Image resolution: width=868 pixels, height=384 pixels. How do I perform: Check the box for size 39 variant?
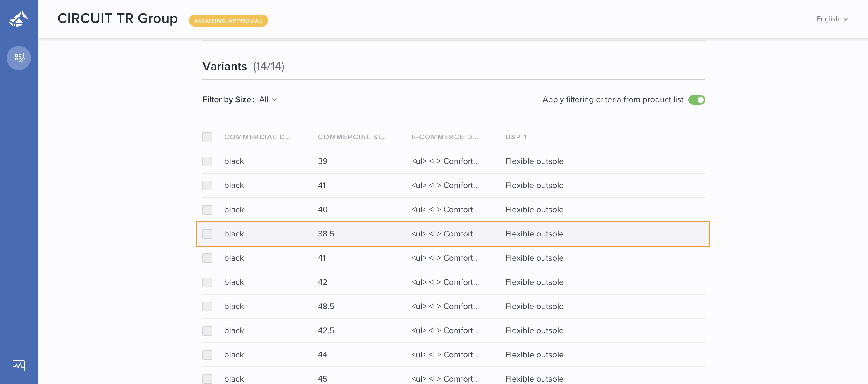(207, 161)
